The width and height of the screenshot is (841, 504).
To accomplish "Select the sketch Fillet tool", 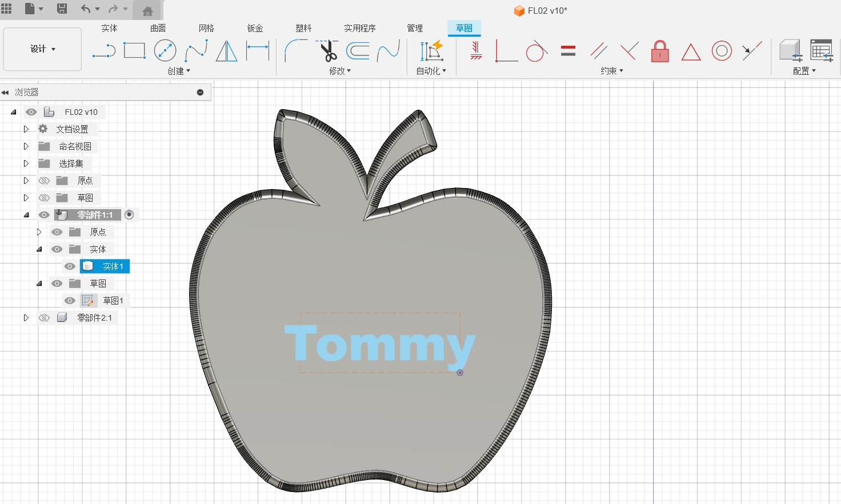I will [296, 51].
